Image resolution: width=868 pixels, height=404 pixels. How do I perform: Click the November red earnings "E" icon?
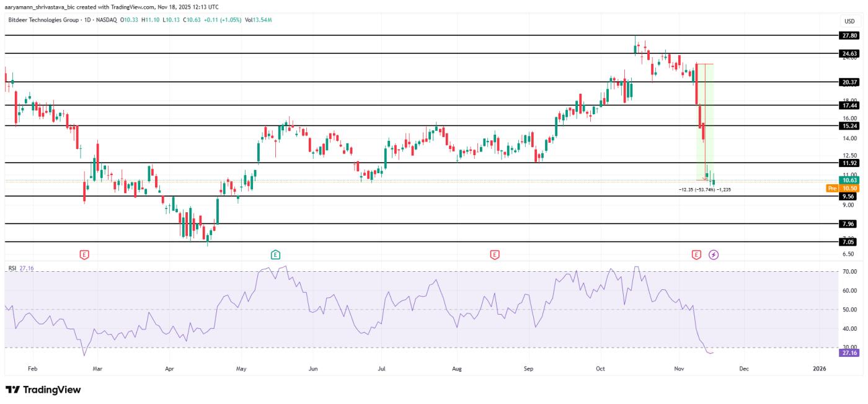click(695, 253)
